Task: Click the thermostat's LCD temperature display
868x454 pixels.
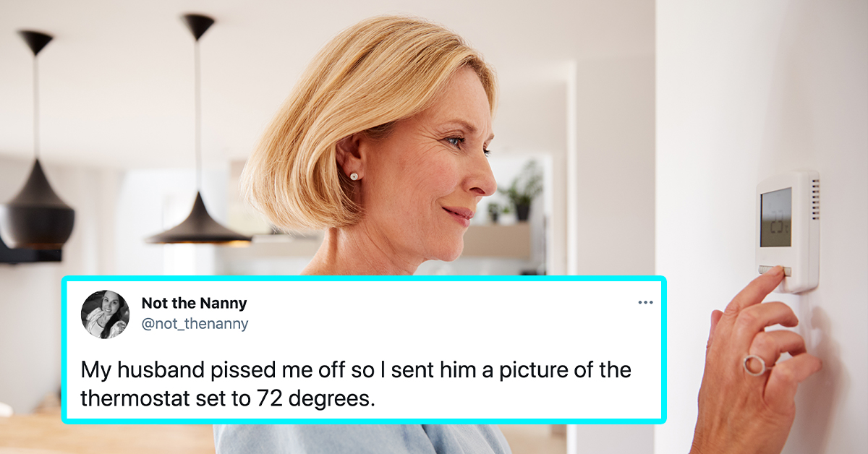Action: tap(775, 217)
